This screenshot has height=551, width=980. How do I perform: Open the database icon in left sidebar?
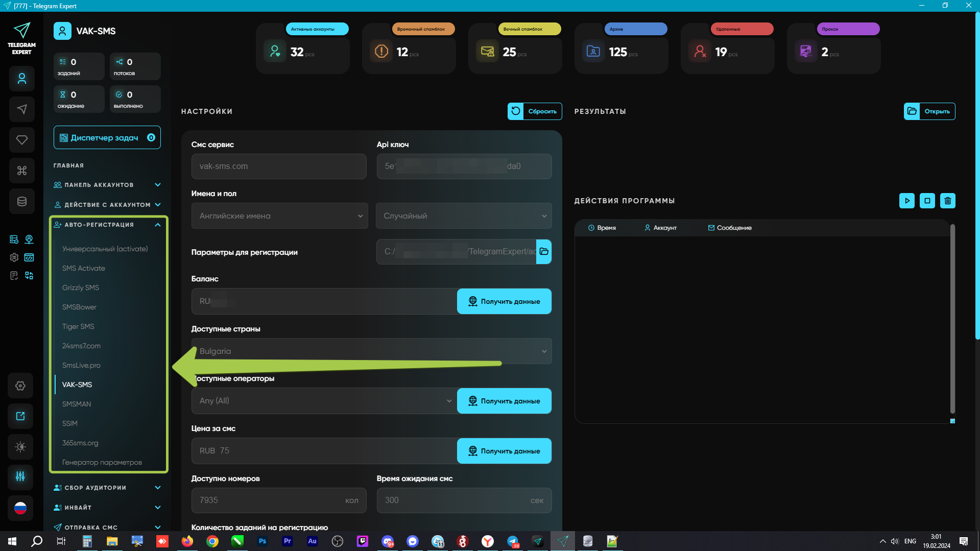point(21,201)
